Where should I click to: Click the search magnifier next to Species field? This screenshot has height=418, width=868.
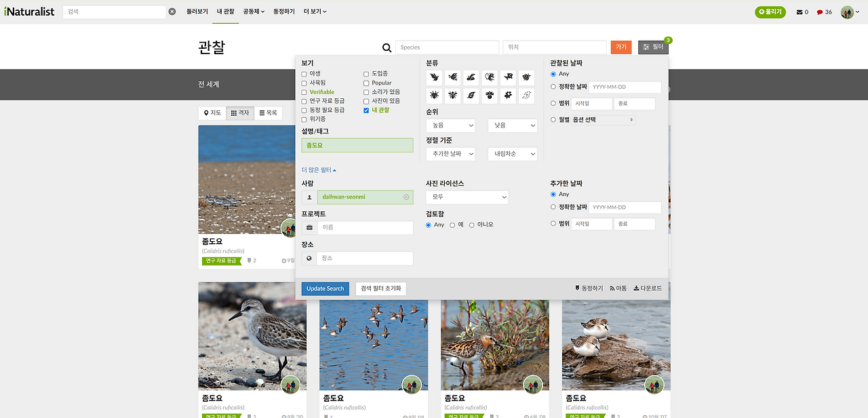(x=387, y=47)
